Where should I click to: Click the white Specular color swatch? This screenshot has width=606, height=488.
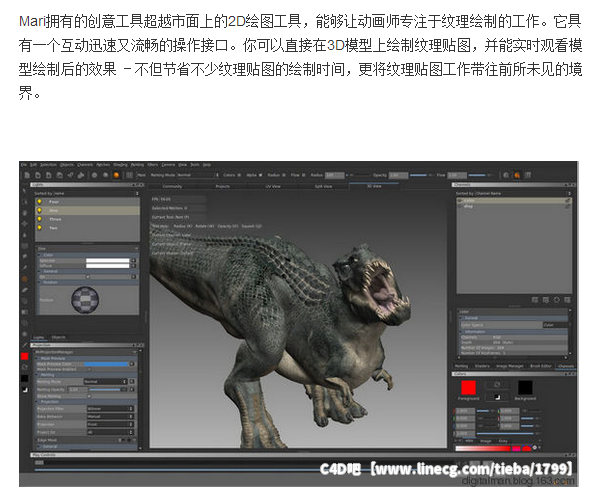click(107, 260)
